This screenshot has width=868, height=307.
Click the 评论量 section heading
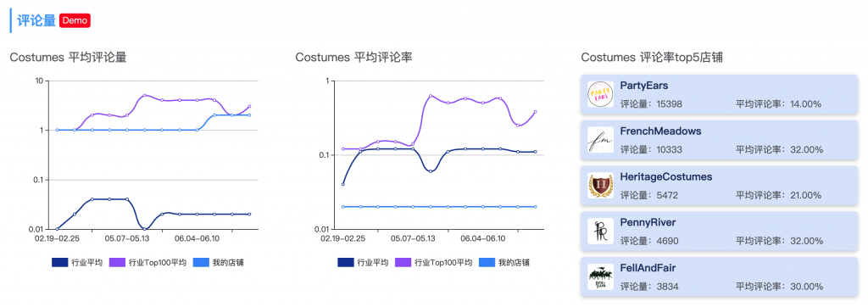coord(36,20)
